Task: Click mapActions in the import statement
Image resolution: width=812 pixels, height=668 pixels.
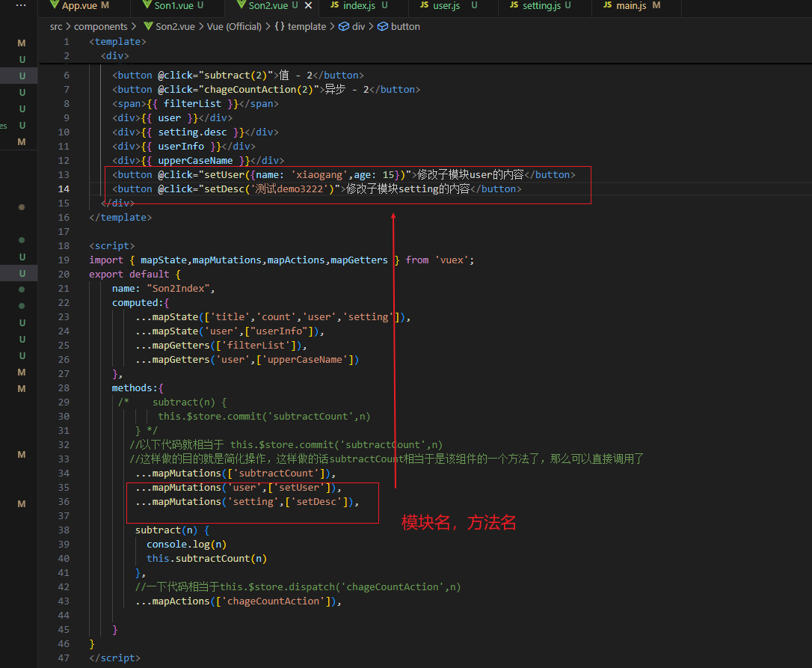Action: (x=295, y=260)
